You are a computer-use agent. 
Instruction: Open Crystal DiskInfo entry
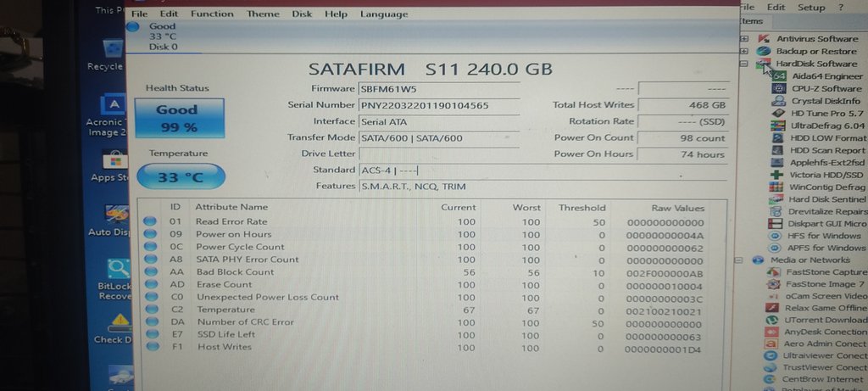click(826, 101)
